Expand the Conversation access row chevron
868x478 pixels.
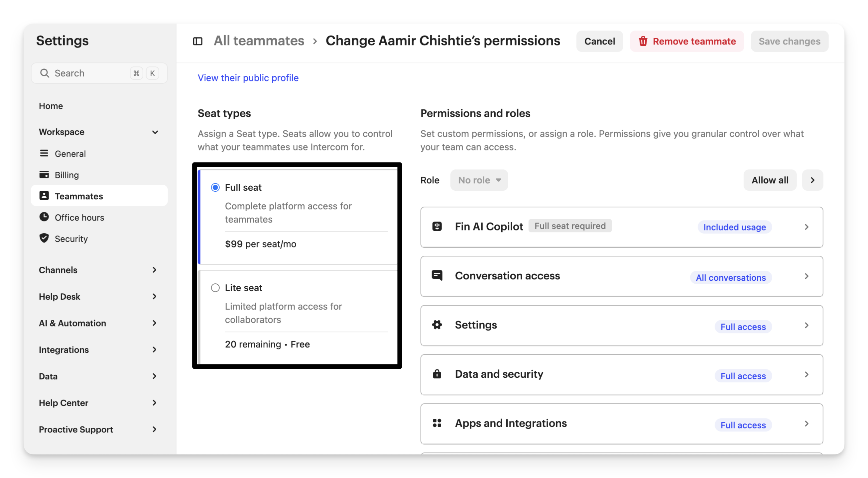pos(807,276)
